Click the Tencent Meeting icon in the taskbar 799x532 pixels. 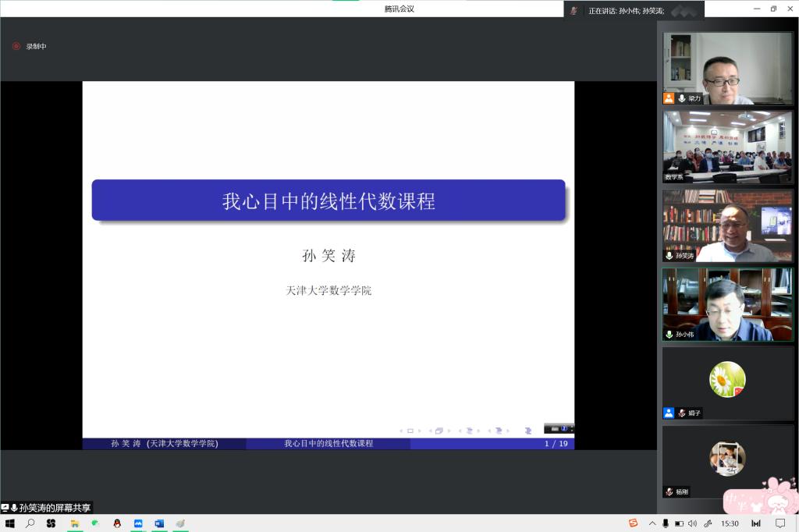coord(137,523)
